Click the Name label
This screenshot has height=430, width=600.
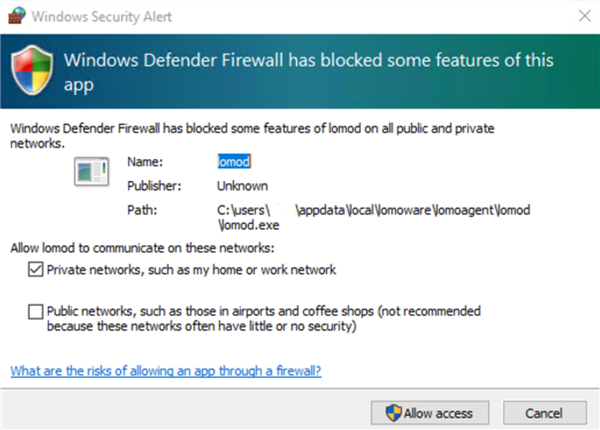pyautogui.click(x=144, y=160)
